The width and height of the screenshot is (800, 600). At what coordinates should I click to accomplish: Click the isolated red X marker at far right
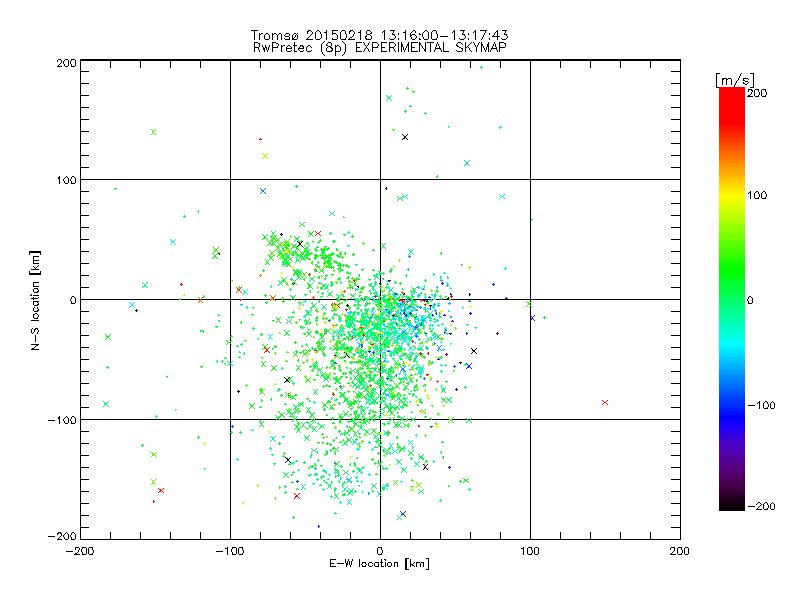605,403
